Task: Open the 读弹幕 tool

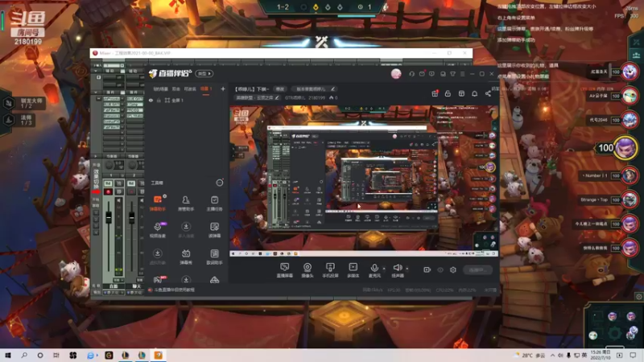Action: pyautogui.click(x=214, y=230)
